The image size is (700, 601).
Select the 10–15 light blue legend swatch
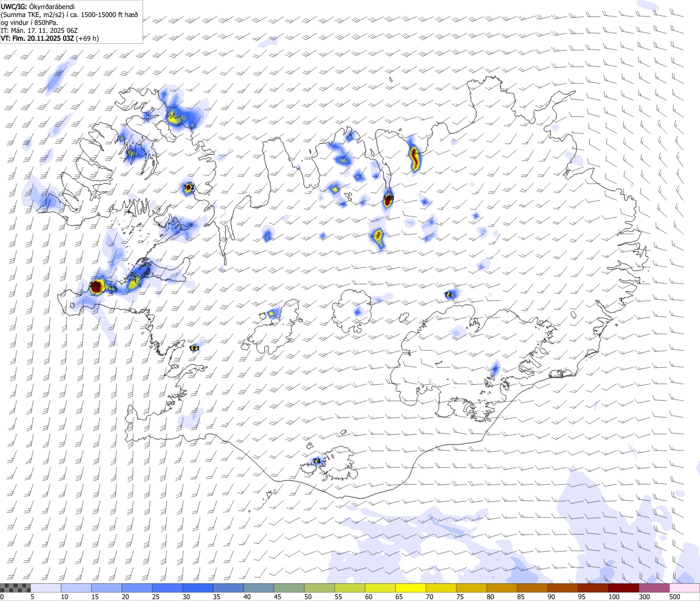coord(76,588)
